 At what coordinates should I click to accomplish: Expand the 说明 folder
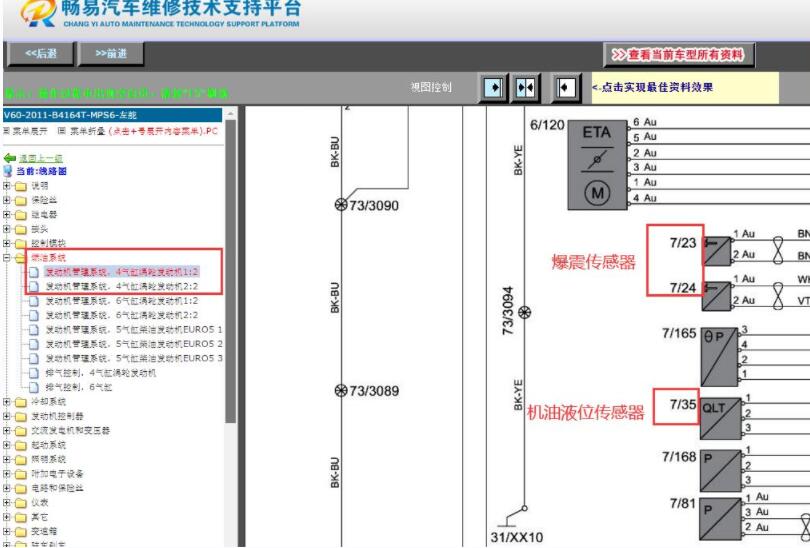coord(6,185)
